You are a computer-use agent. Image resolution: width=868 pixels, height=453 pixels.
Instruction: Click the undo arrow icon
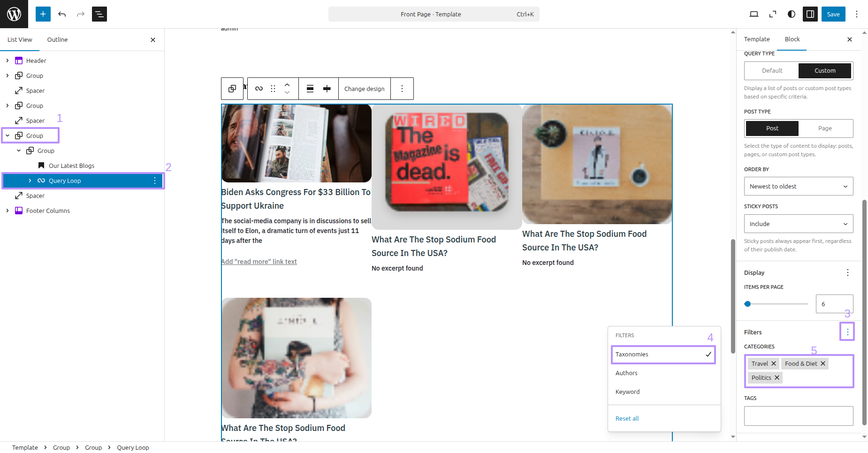point(62,14)
